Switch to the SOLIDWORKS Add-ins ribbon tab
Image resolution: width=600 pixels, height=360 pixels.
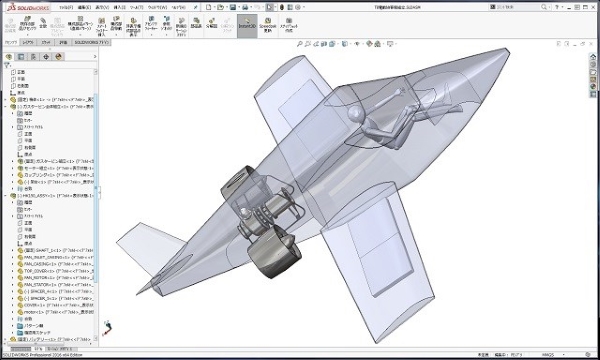(91, 42)
